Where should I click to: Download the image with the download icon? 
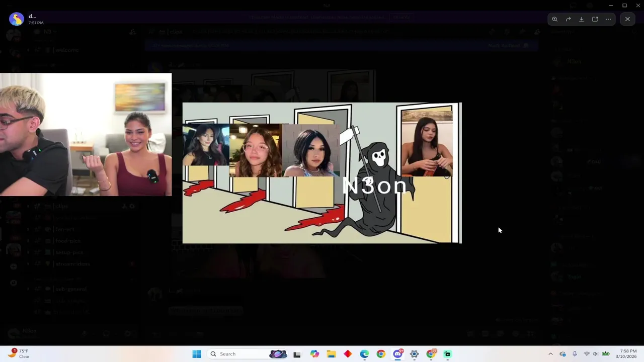pyautogui.click(x=582, y=19)
